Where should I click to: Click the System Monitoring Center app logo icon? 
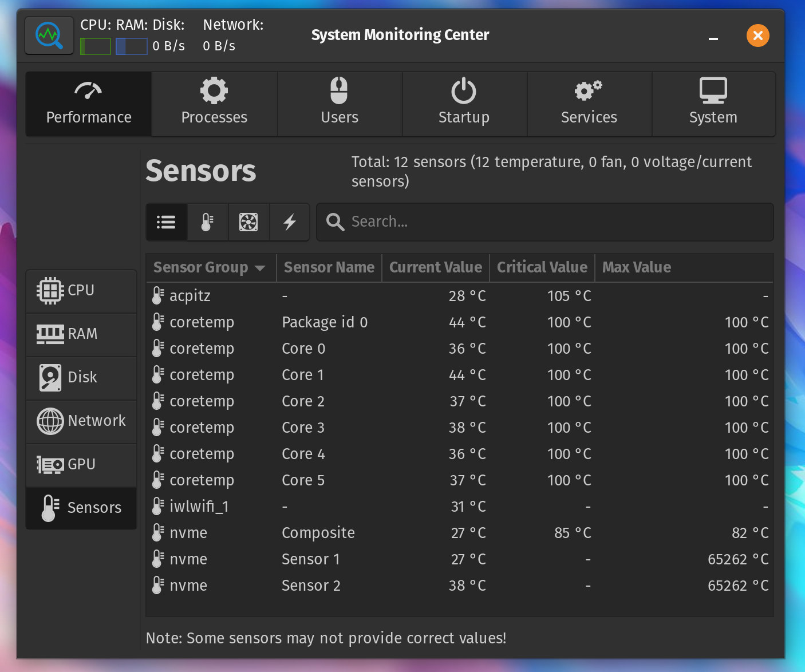tap(49, 35)
